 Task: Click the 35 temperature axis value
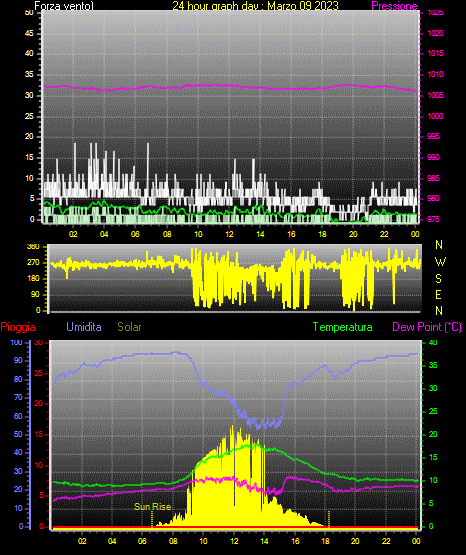click(433, 365)
